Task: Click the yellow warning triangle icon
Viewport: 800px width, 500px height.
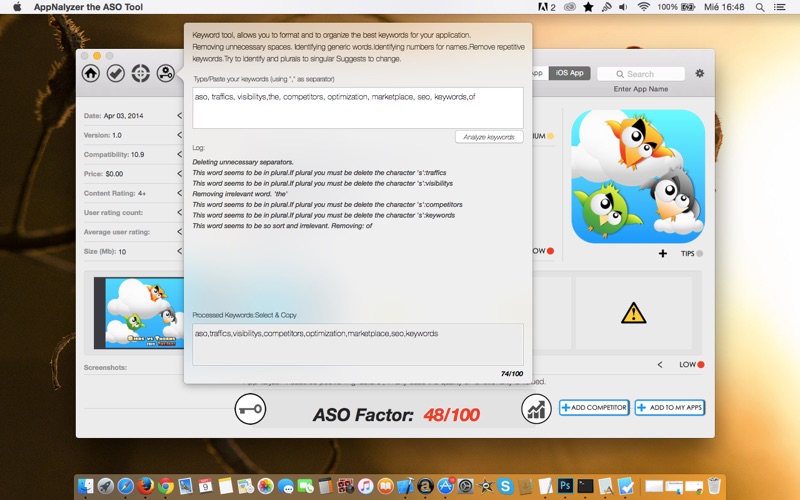Action: (634, 313)
